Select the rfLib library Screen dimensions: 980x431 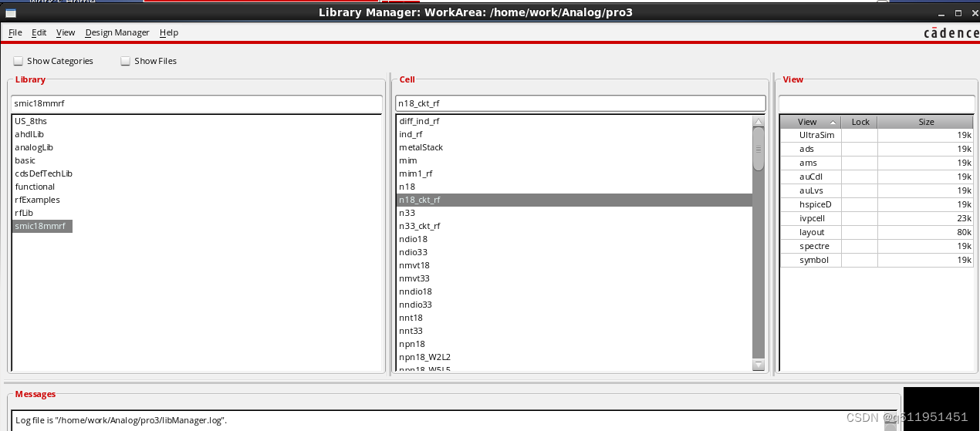(x=24, y=213)
